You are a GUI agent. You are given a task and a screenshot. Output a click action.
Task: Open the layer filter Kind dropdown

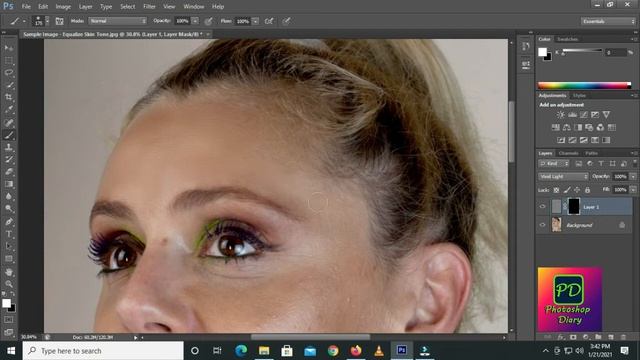click(x=553, y=164)
